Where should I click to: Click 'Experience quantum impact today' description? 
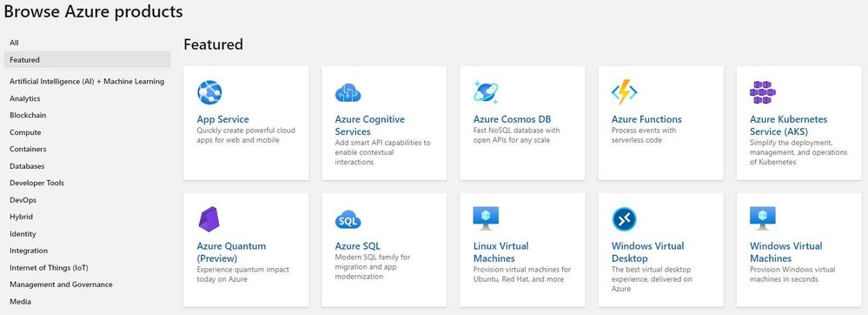pyautogui.click(x=243, y=274)
